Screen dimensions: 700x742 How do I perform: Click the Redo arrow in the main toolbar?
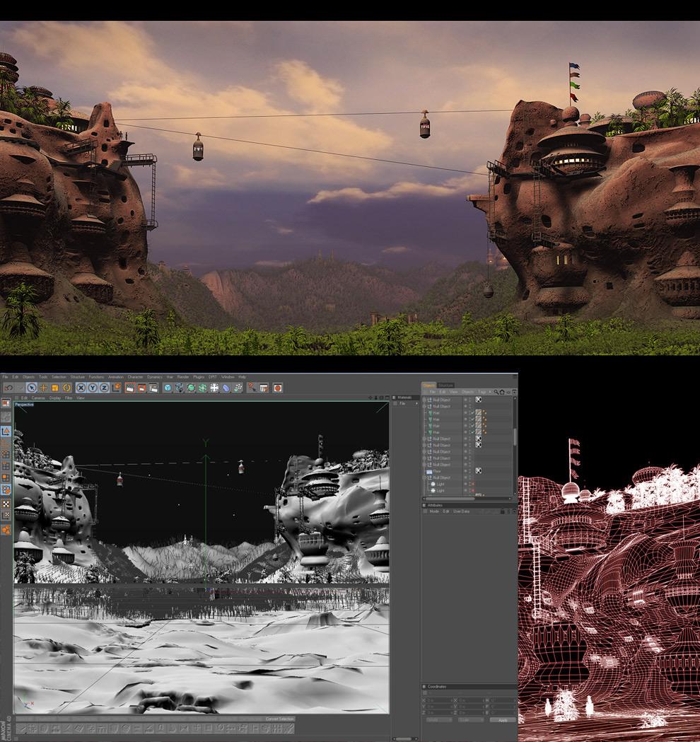pyautogui.click(x=19, y=388)
